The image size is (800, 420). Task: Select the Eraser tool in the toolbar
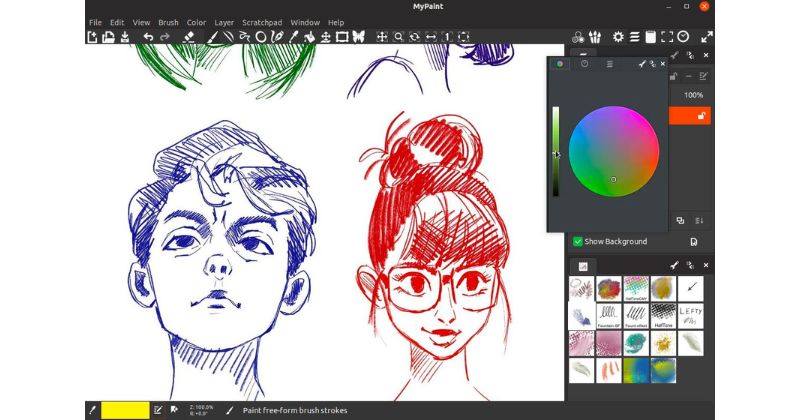[x=189, y=37]
